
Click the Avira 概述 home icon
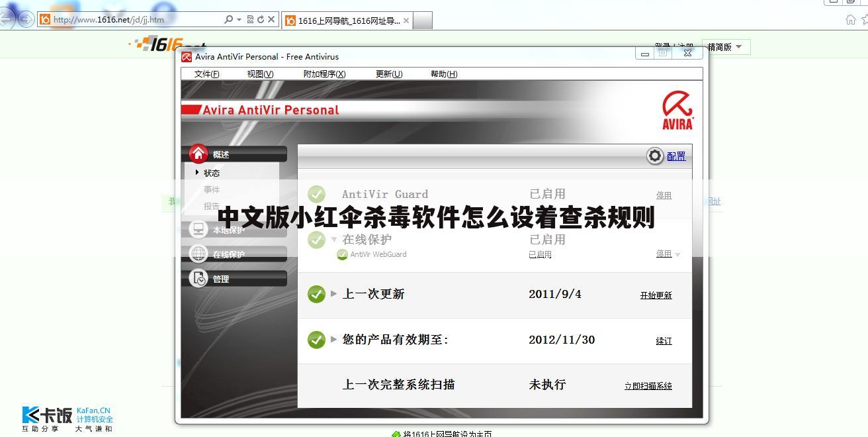coord(198,154)
